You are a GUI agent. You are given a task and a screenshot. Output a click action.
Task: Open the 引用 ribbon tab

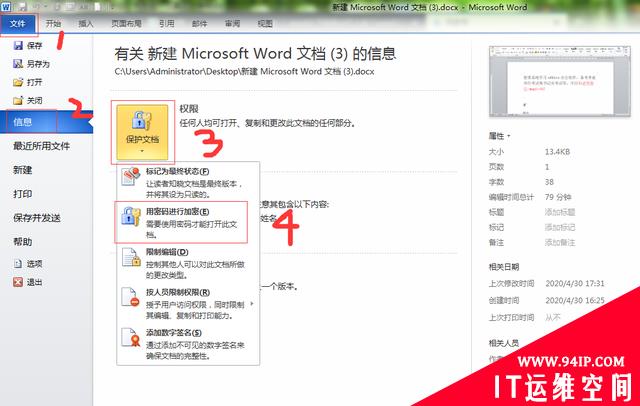click(x=167, y=24)
